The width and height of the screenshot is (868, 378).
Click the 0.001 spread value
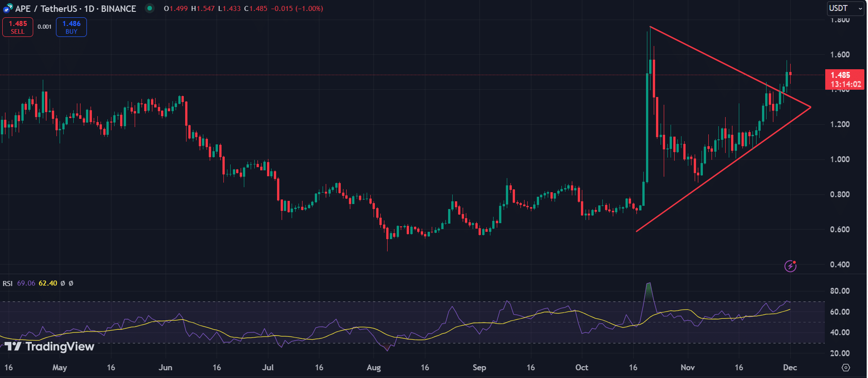(x=45, y=27)
